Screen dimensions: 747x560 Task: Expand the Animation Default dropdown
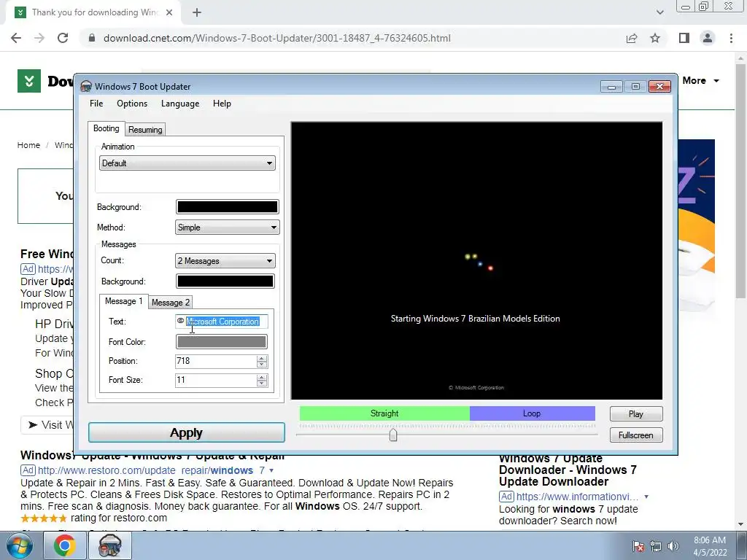187,163
